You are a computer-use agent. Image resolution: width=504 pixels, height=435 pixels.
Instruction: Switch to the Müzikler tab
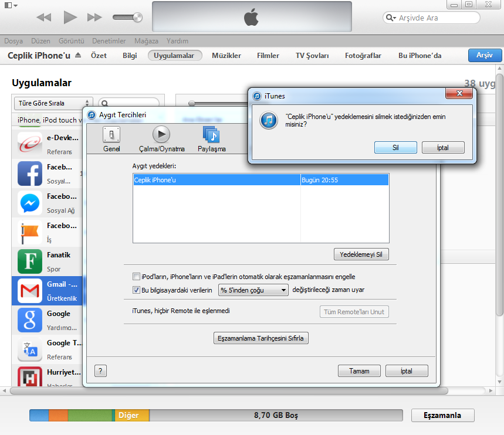pos(226,56)
